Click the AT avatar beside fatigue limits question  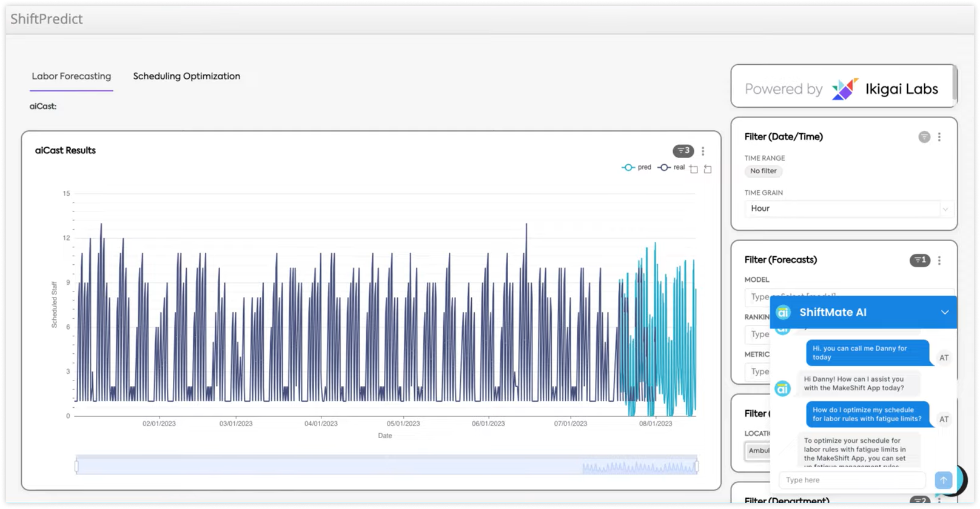(x=944, y=419)
